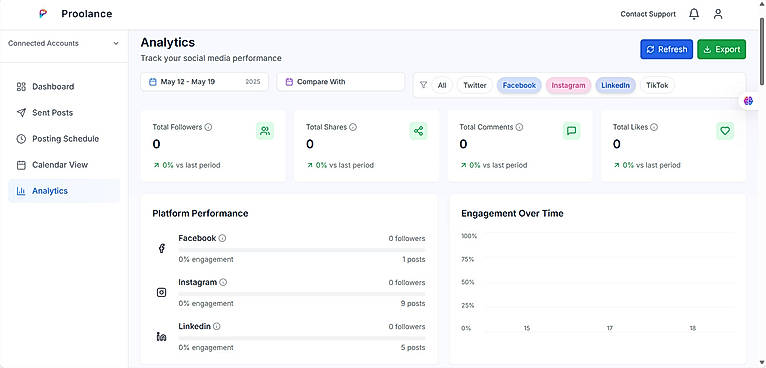Screen dimensions: 766x368
Task: Click the "1 posts" Facebook count
Action: pyautogui.click(x=414, y=260)
